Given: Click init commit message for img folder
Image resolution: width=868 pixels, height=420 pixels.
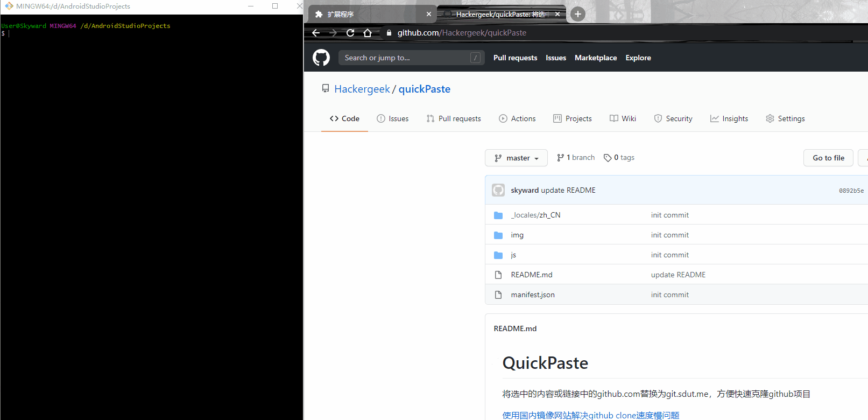Looking at the screenshot, I should tap(670, 235).
